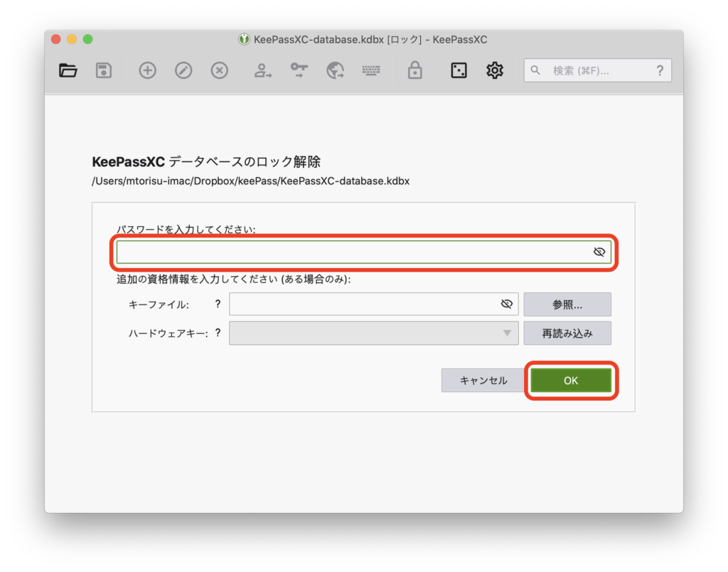Click the キーファイル input field
The width and height of the screenshot is (728, 572).
tap(373, 304)
